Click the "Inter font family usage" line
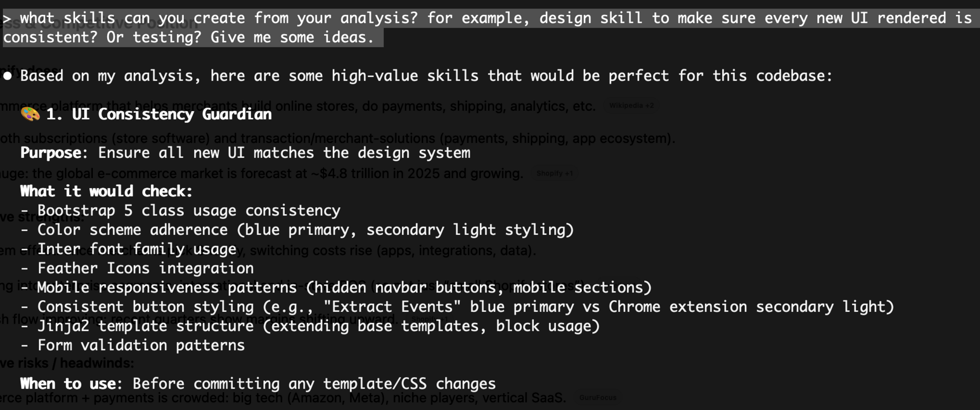This screenshot has height=410, width=980. (x=137, y=249)
